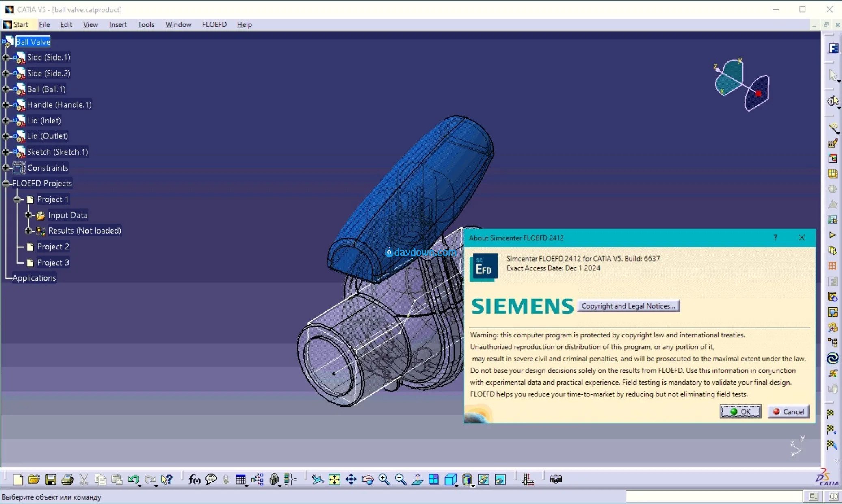Collapse the FLOEFD Projects node
842x504 pixels.
tap(5, 184)
